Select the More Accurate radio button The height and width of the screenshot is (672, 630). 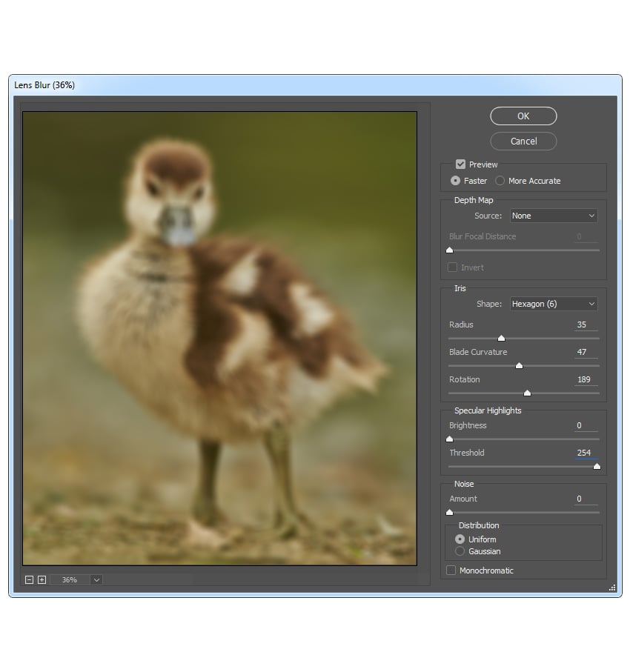[500, 180]
